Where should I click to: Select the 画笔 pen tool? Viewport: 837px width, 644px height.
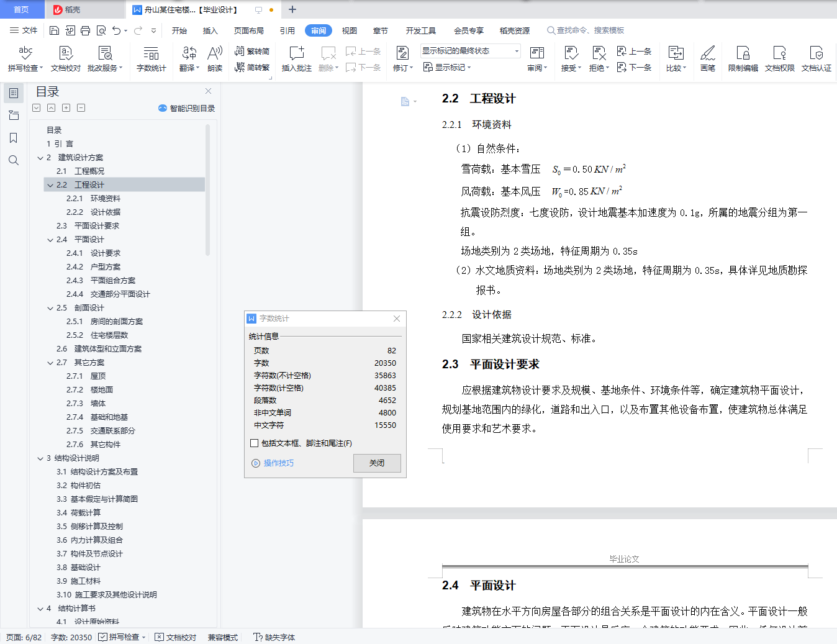coord(708,59)
